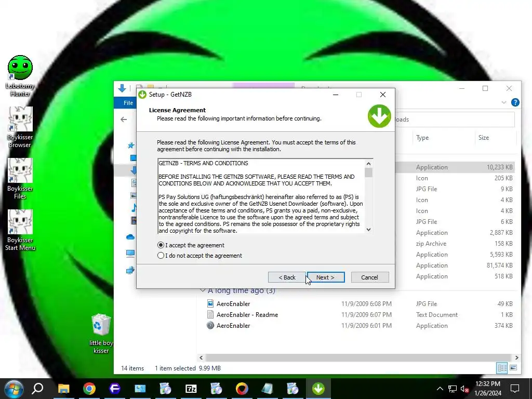Click the 'AeroEnabler - Readme' file name

tap(247, 314)
